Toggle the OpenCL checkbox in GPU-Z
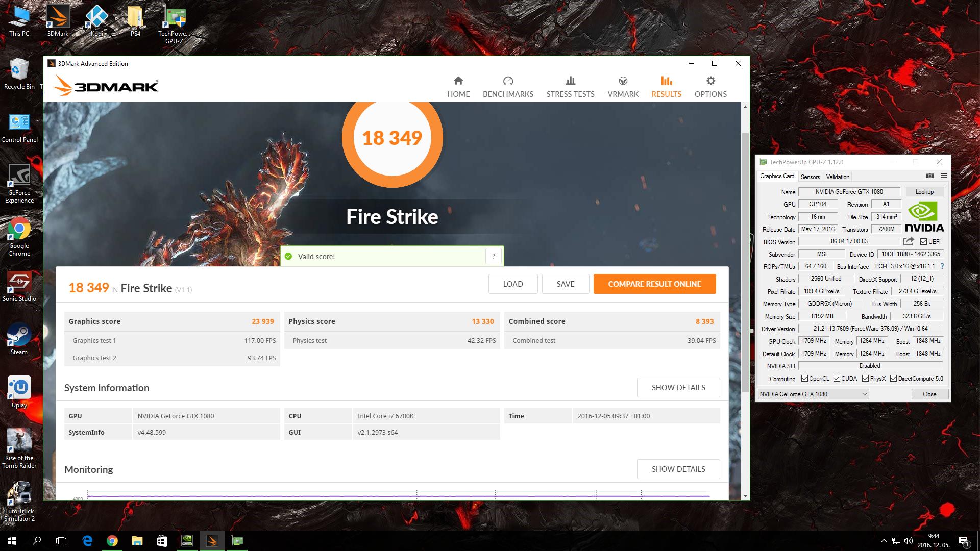 tap(804, 378)
